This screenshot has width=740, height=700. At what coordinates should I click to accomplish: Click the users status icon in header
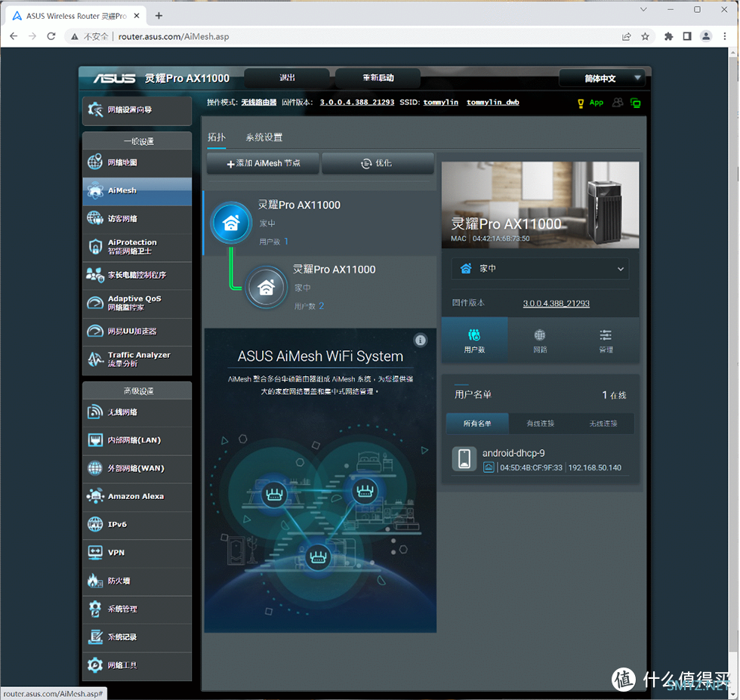coord(618,103)
